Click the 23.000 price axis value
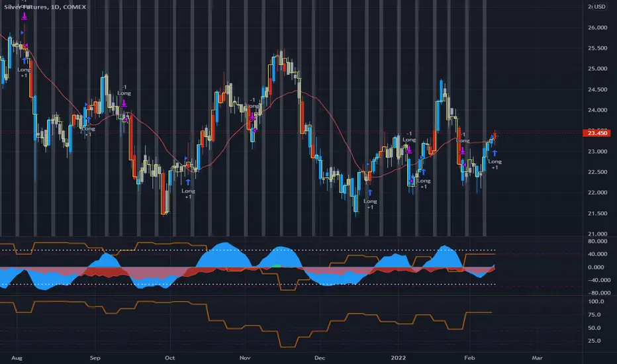Screen dimensions: 617x364 coord(597,151)
